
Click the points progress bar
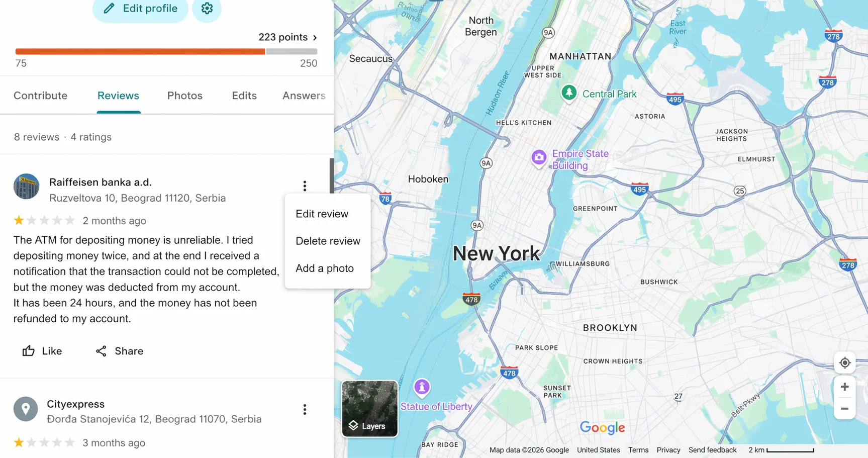[x=166, y=51]
